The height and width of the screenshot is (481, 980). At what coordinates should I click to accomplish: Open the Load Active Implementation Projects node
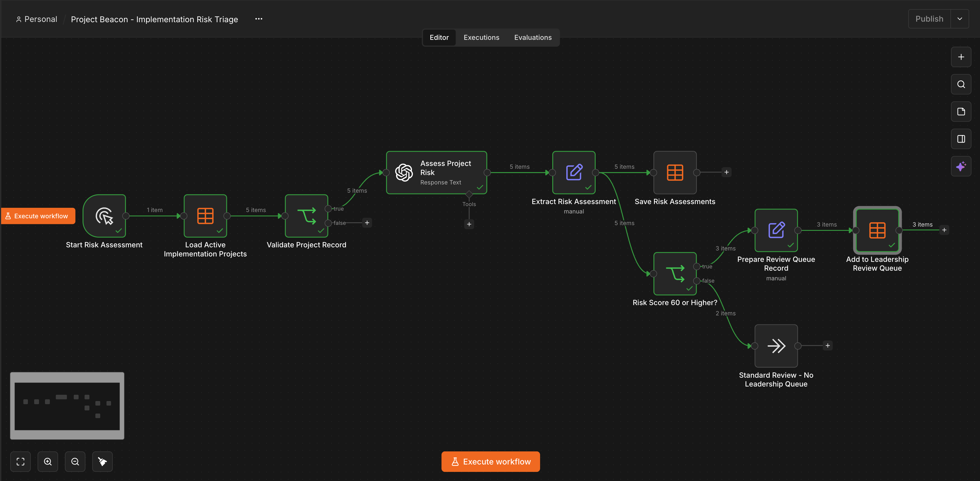(x=206, y=216)
